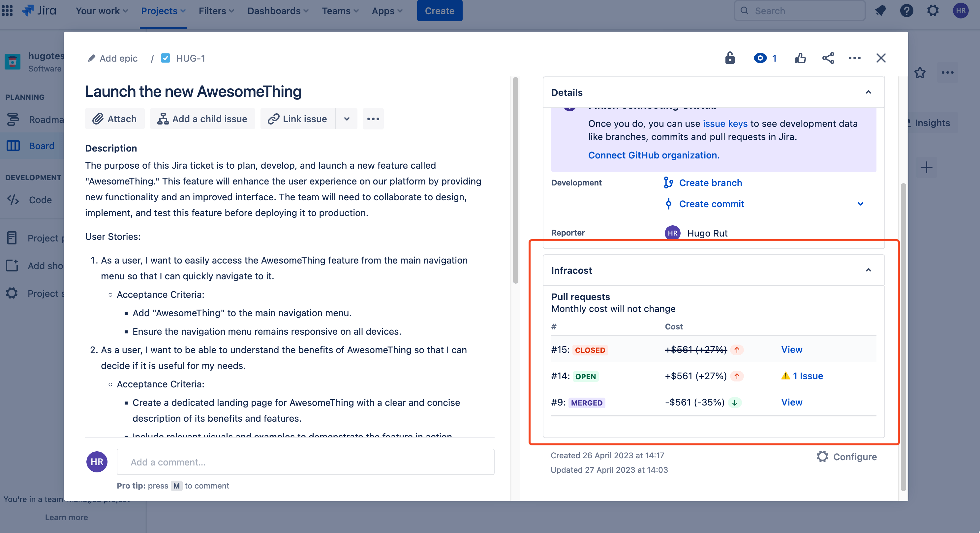This screenshot has width=980, height=533.
Task: Expand the Create commit chevron
Action: (x=860, y=204)
